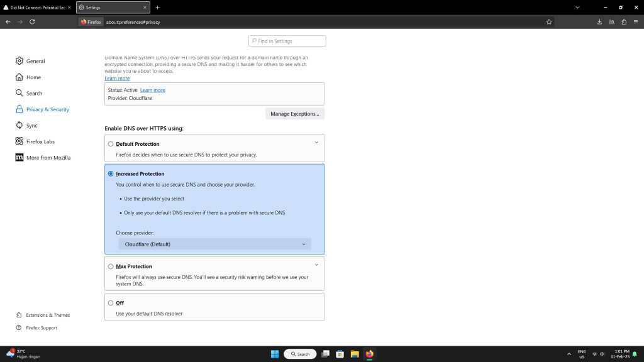Expand the Max Protection details chevron

click(x=316, y=265)
